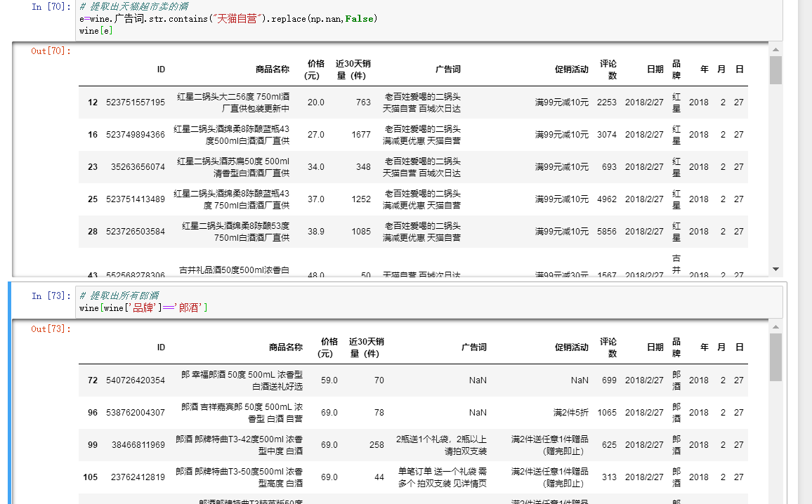
Task: Select row index 16 in first table
Action: (93, 135)
